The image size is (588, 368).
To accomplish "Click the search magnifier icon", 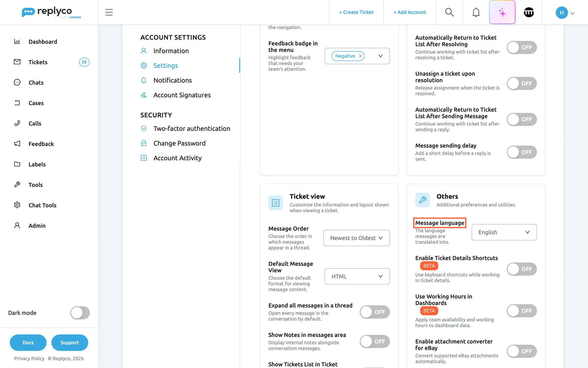I will pyautogui.click(x=449, y=12).
